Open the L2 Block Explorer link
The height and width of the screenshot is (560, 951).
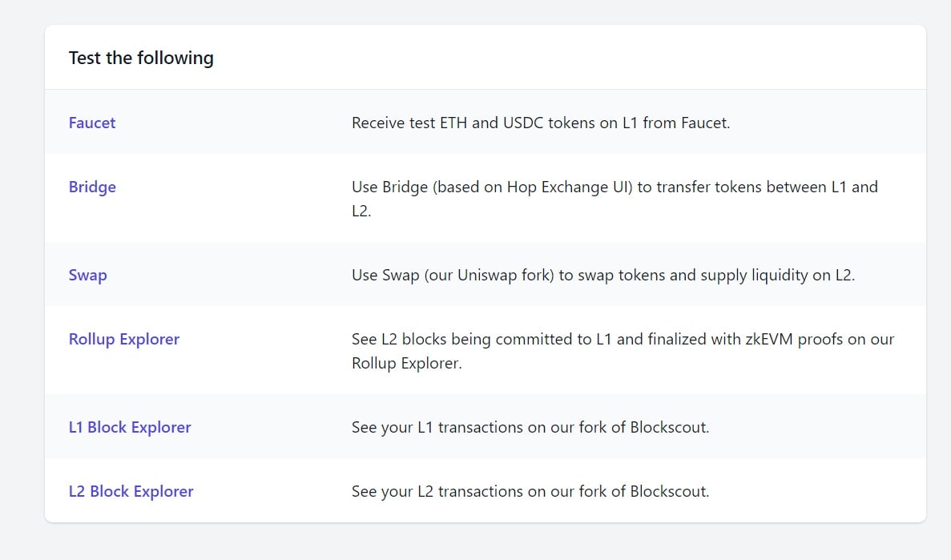(x=131, y=491)
